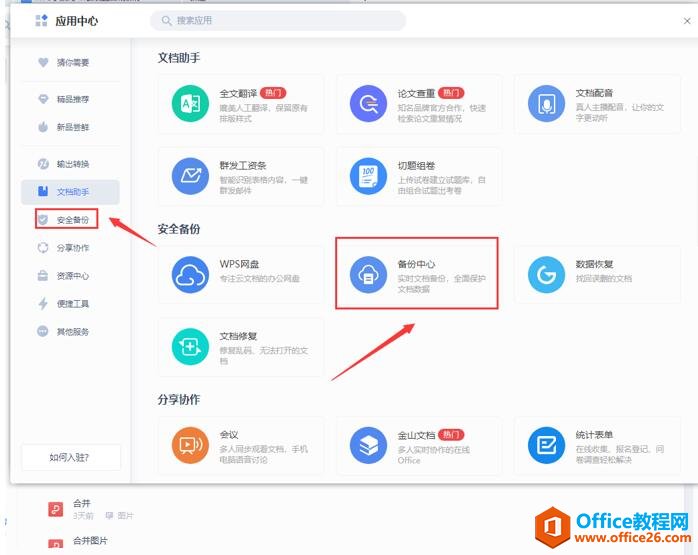The height and width of the screenshot is (555, 698).
Task: Select 输出转换 category in sidebar
Action: 73,164
